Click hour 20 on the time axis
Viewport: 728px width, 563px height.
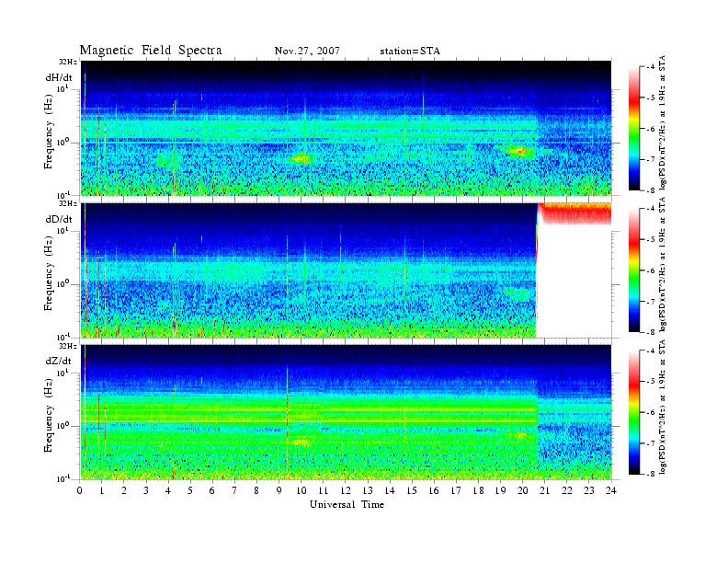click(x=523, y=490)
